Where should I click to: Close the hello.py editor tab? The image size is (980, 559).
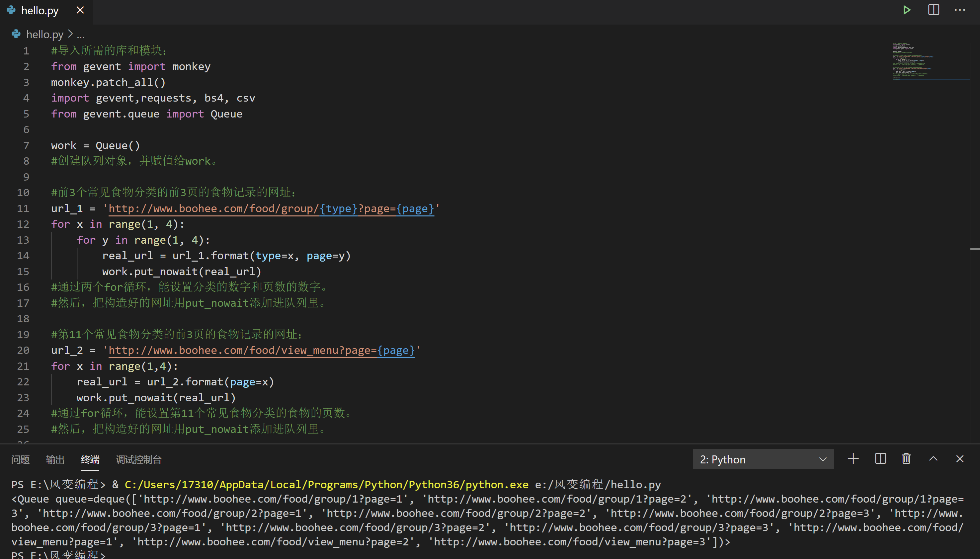click(80, 10)
